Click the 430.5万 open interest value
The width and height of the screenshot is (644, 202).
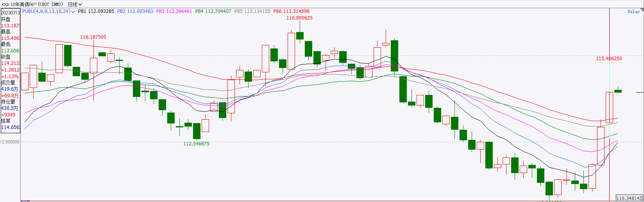coord(9,108)
